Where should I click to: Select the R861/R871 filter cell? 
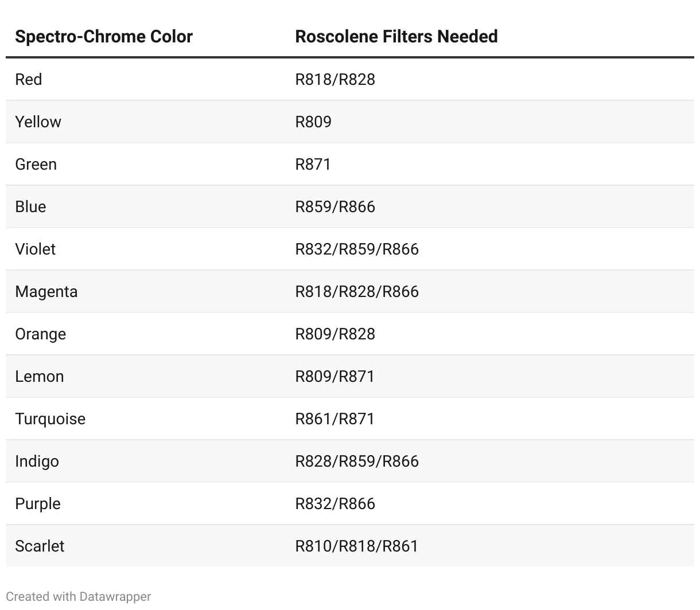click(x=335, y=419)
